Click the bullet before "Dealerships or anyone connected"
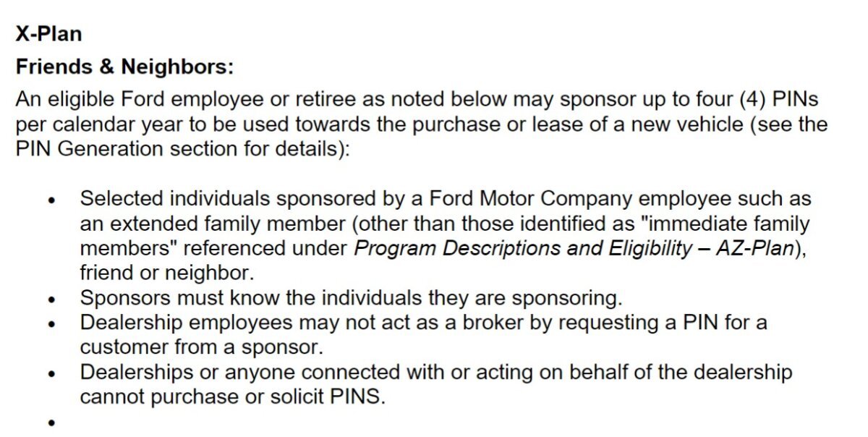 51,374
